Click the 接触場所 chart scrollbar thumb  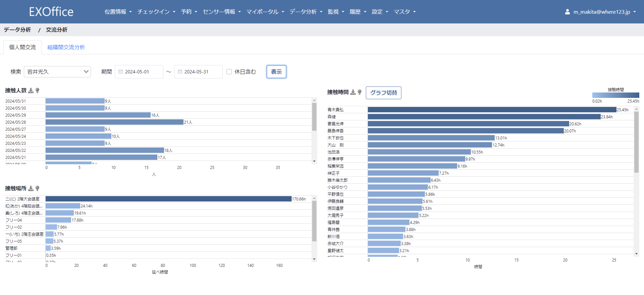(314, 221)
